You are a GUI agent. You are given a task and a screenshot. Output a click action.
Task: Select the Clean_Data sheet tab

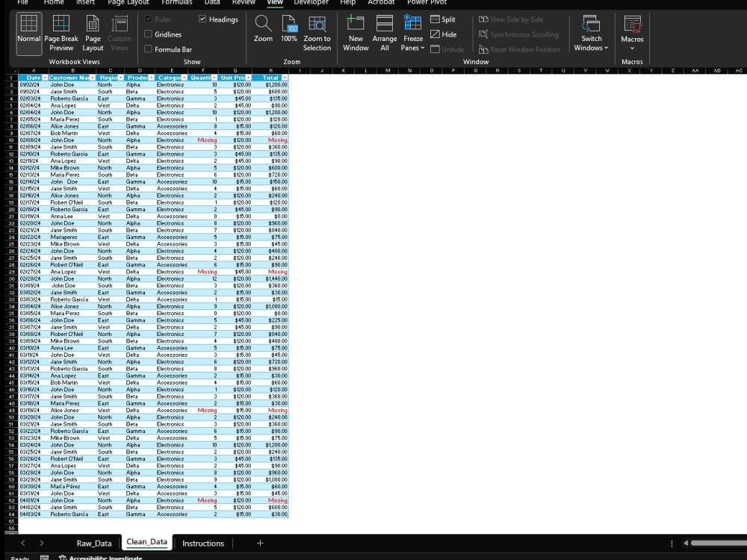coord(146,542)
